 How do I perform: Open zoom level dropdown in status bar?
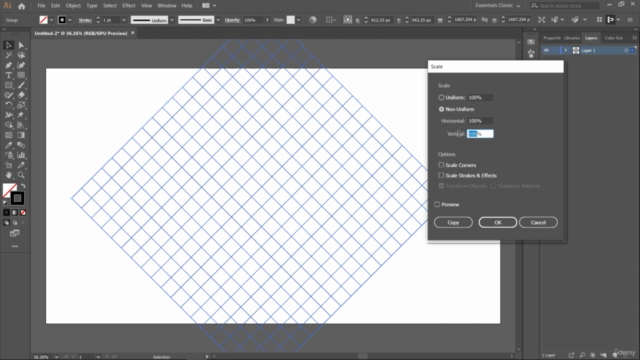[x=56, y=357]
